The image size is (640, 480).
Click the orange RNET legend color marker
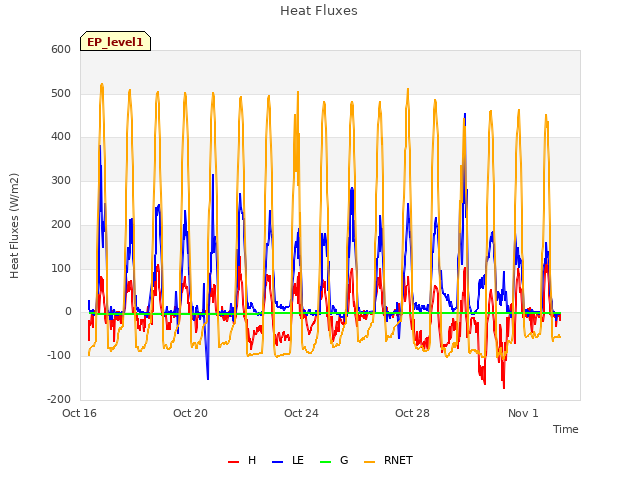[369, 462]
